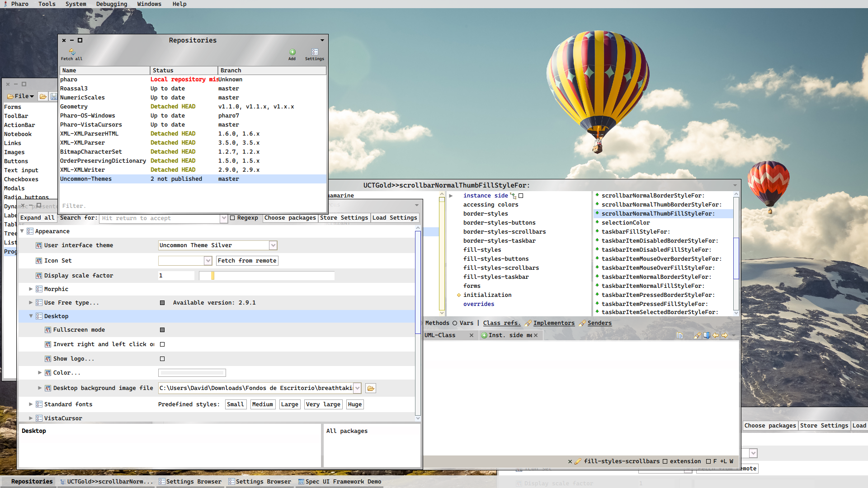Click the forward arrow icon in code browser

pyautogui.click(x=725, y=335)
